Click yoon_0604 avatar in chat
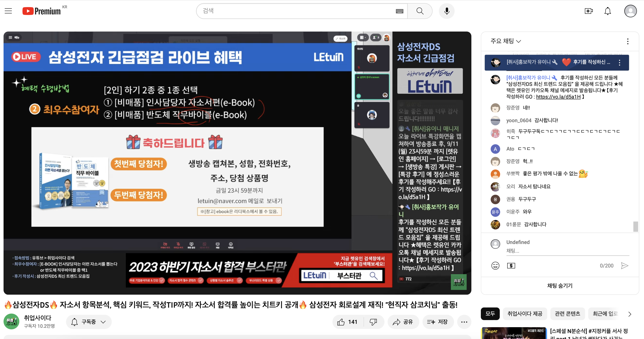 point(495,120)
